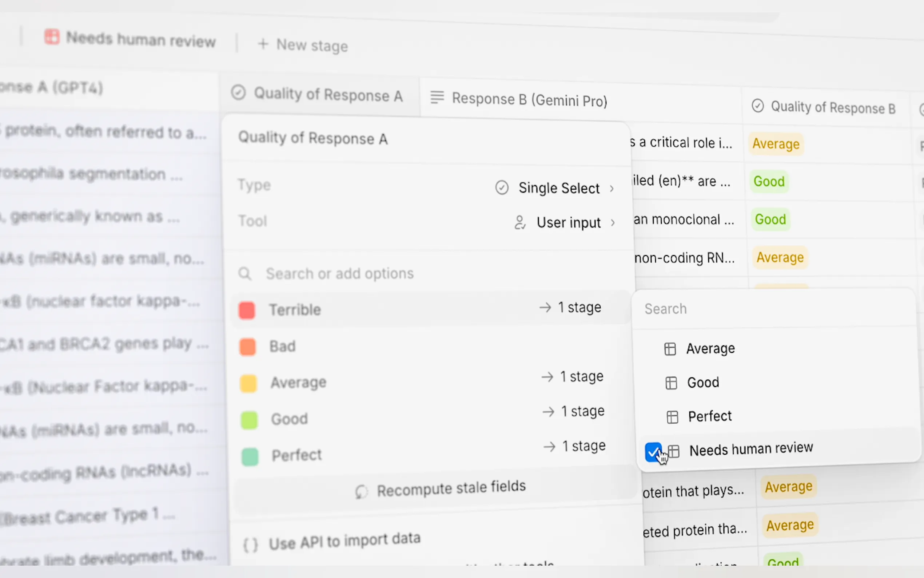Select the Good stage in the list
Screen dimensions: 924x578
click(703, 382)
